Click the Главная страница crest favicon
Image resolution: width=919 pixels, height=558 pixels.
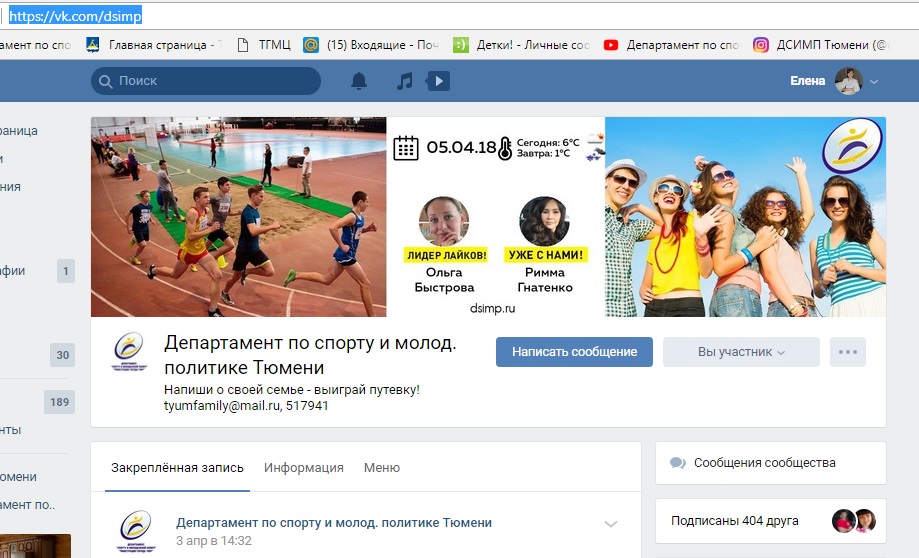93,45
